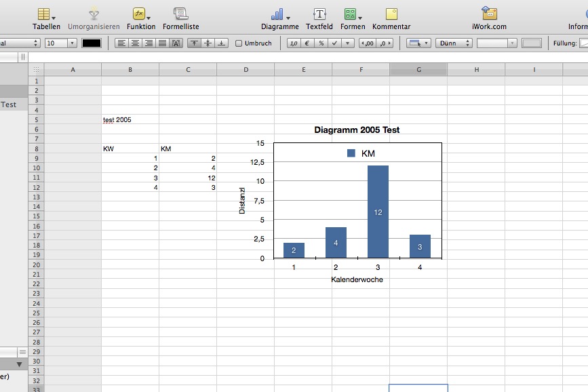Image resolution: width=588 pixels, height=392 pixels.
Task: Toggle the percent number format
Action: tap(321, 43)
